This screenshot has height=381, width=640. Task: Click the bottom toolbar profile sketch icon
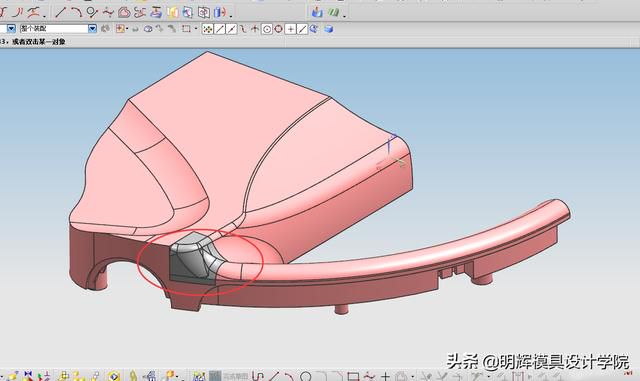coord(257,376)
